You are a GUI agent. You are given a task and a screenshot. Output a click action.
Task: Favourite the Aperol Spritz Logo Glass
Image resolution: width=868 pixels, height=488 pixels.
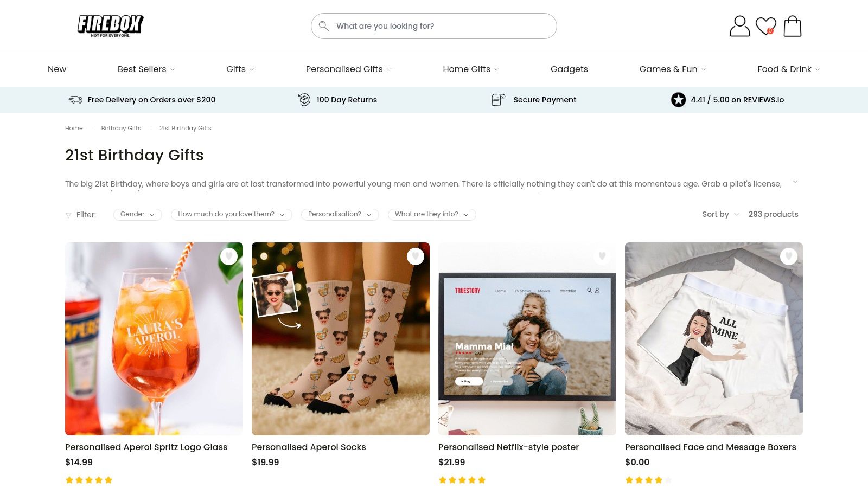tap(229, 256)
